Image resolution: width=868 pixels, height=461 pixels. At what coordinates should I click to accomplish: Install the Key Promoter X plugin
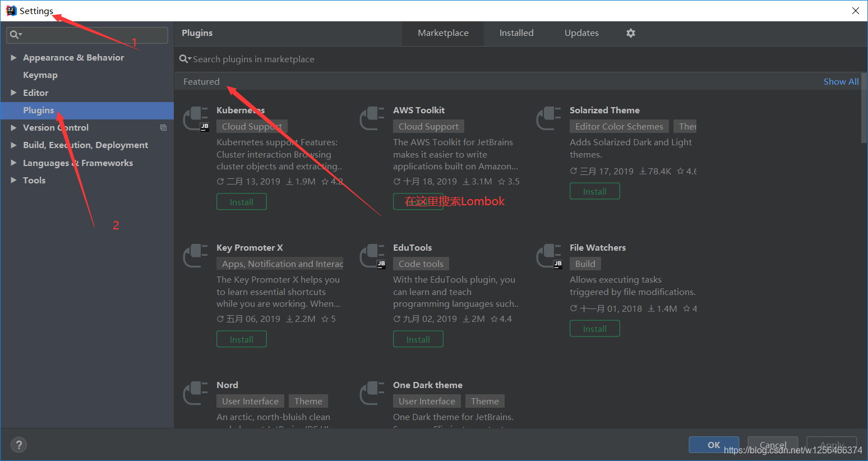pos(242,339)
